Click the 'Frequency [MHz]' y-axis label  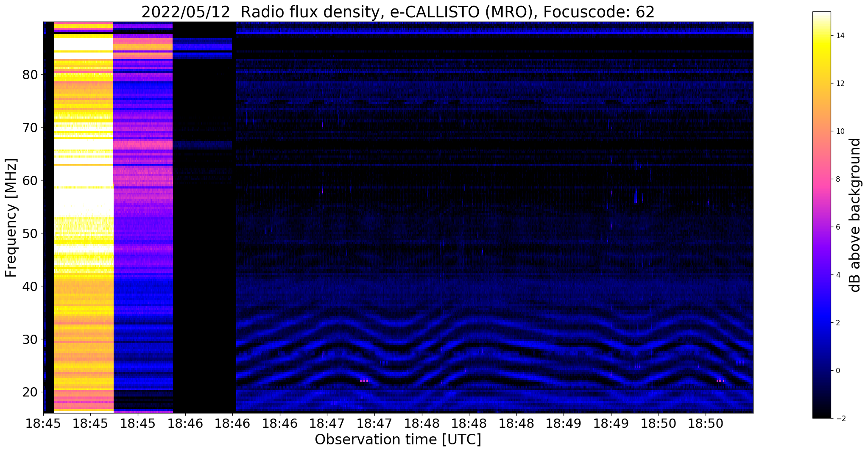11,218
